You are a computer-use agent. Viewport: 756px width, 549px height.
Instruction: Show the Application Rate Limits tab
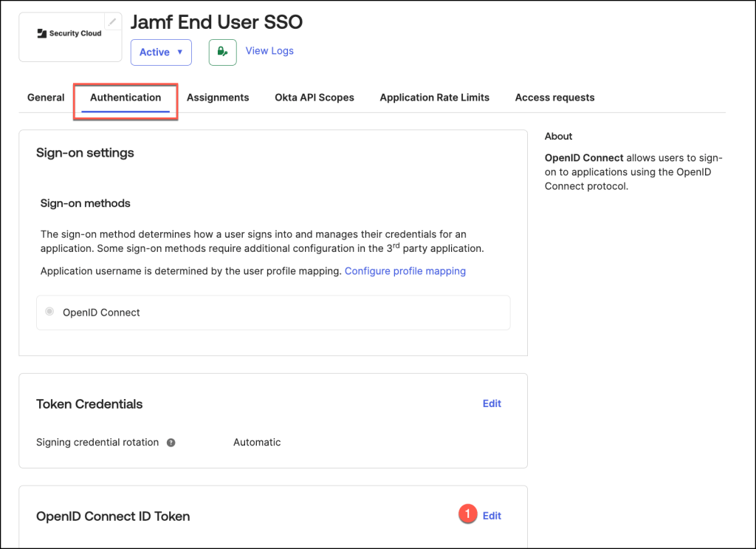(434, 98)
